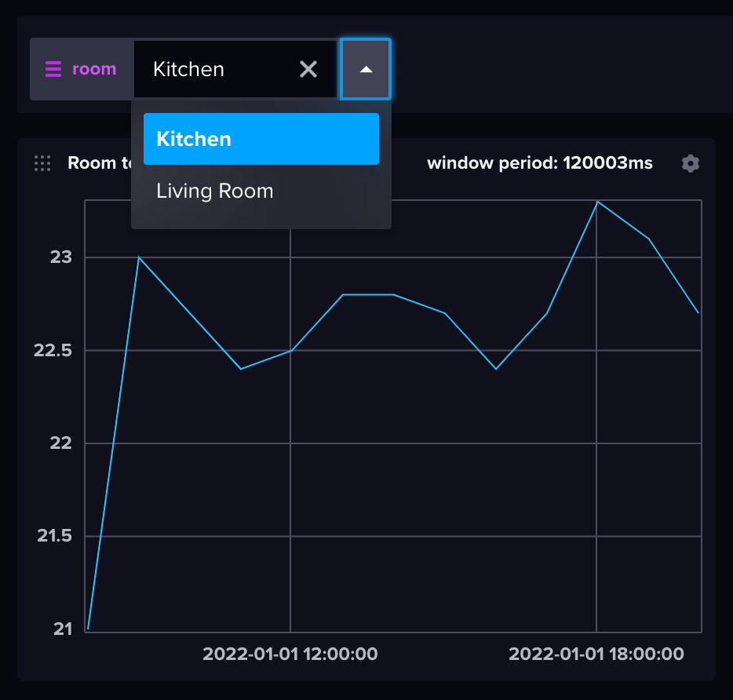Click the 21 y-axis label
The width and height of the screenshot is (733, 700).
point(63,629)
